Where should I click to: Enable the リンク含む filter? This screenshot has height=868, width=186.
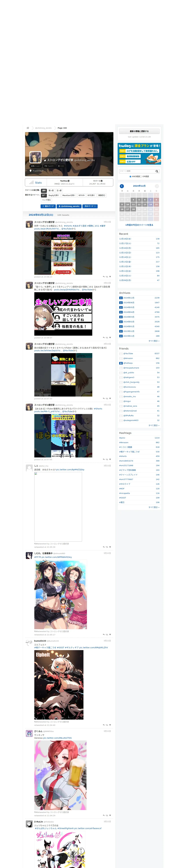click(47, 200)
